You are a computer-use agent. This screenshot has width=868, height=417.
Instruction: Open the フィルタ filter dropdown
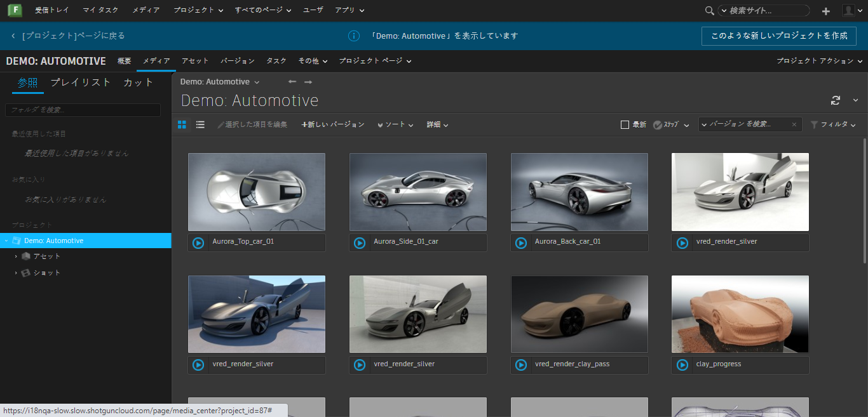[833, 125]
